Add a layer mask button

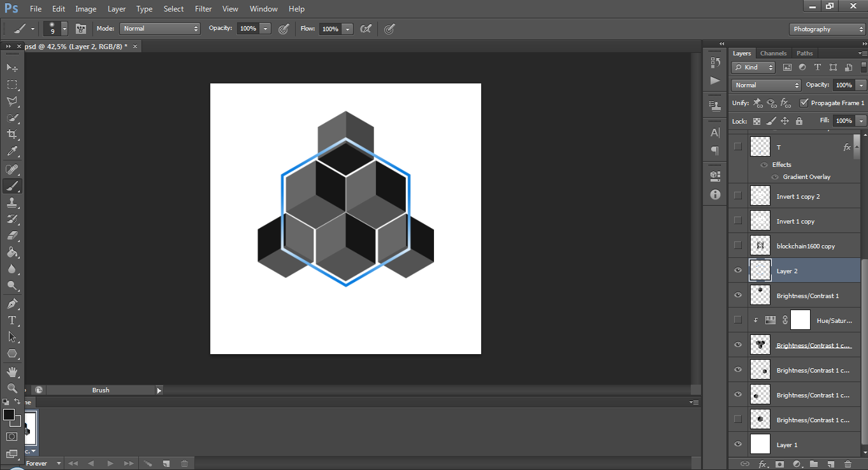pyautogui.click(x=779, y=464)
